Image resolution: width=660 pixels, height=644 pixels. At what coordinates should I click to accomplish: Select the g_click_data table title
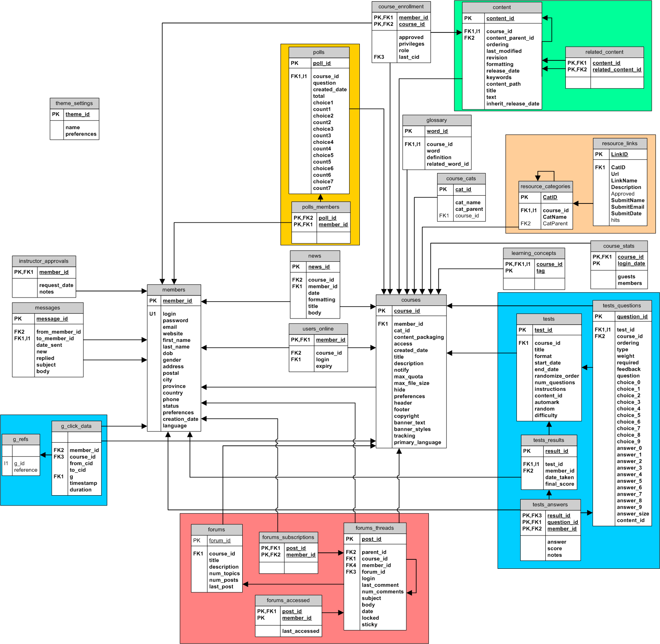pos(76,426)
